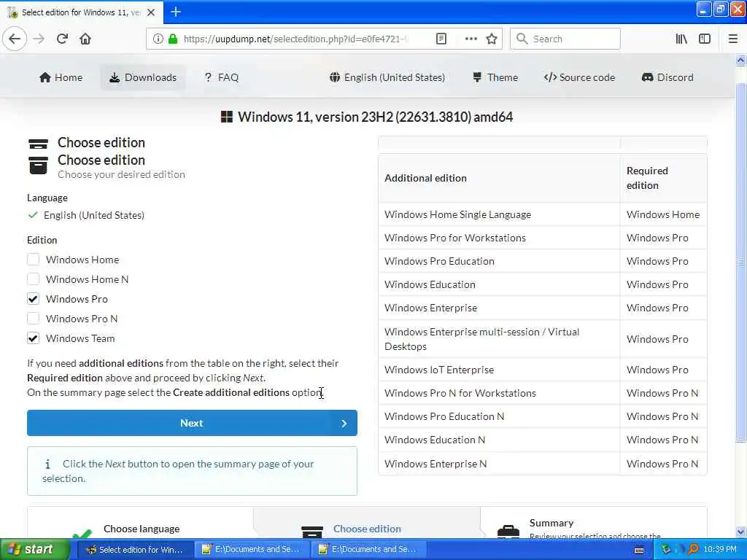The image size is (747, 560).
Task: Click the archive box icon by Choose edition
Action: (38, 166)
